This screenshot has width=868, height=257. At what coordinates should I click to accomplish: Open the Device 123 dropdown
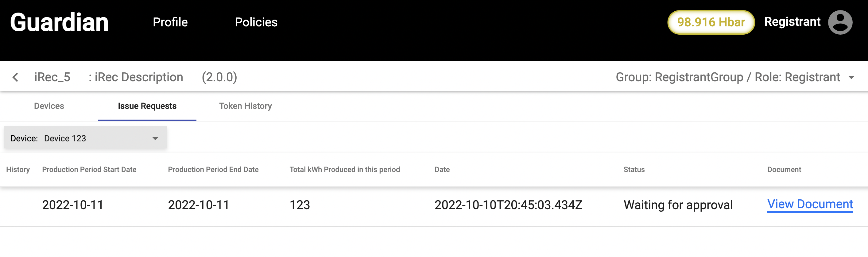tap(86, 138)
